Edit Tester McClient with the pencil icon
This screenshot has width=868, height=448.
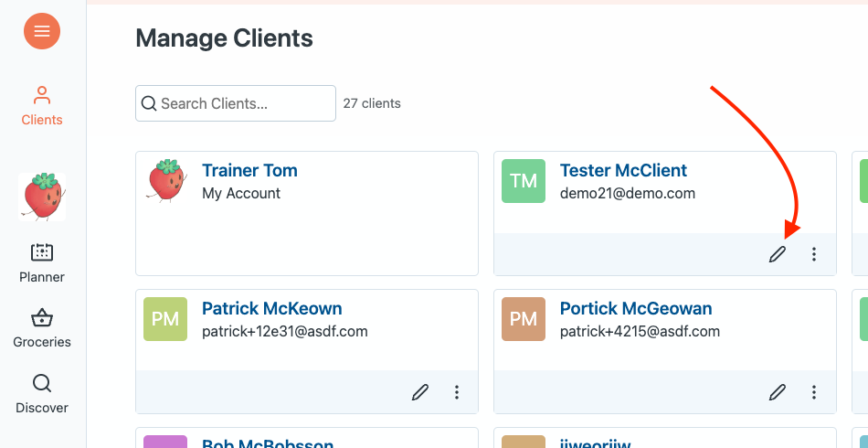(x=778, y=254)
